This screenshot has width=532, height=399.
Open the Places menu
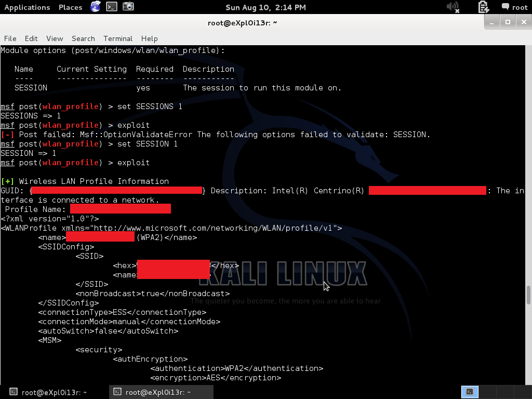click(x=70, y=7)
